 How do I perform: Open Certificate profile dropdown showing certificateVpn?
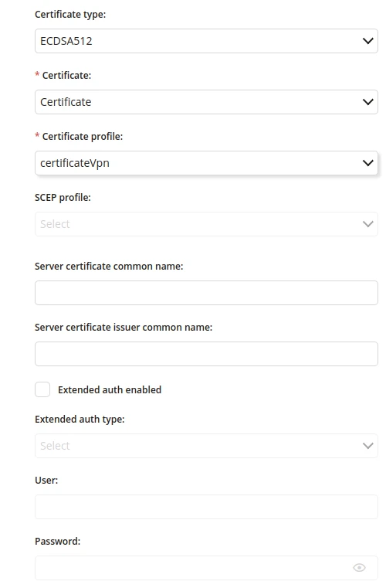[206, 163]
